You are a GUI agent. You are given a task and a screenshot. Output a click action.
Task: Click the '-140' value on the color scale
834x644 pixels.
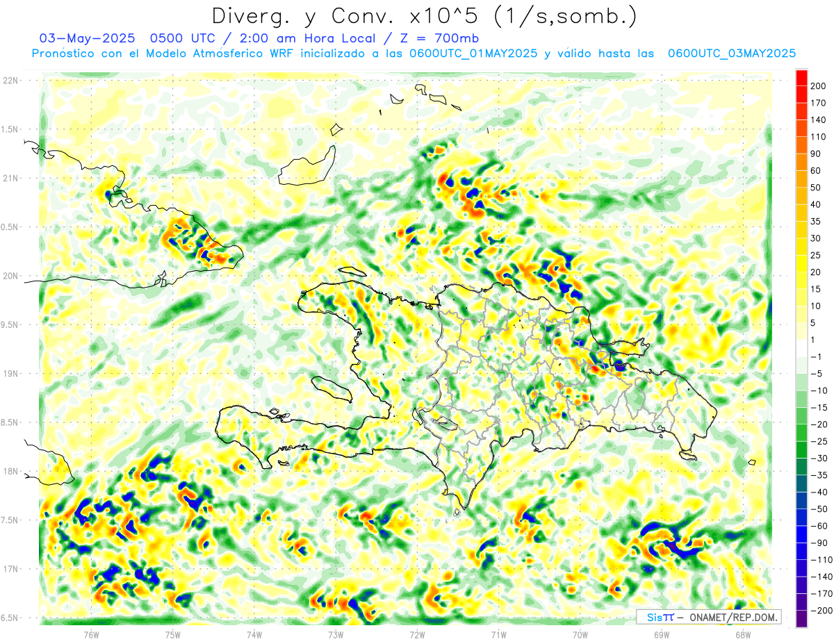point(820,577)
